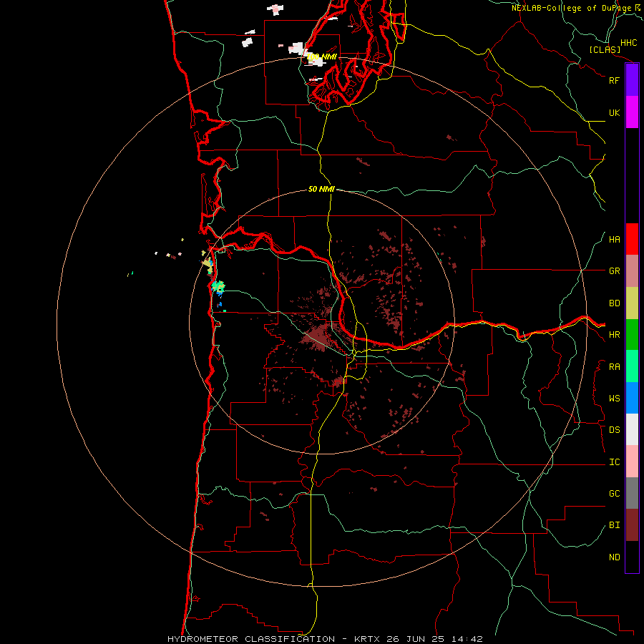The width and height of the screenshot is (644, 644).
Task: Click the BD legend label
Action: pyautogui.click(x=614, y=303)
